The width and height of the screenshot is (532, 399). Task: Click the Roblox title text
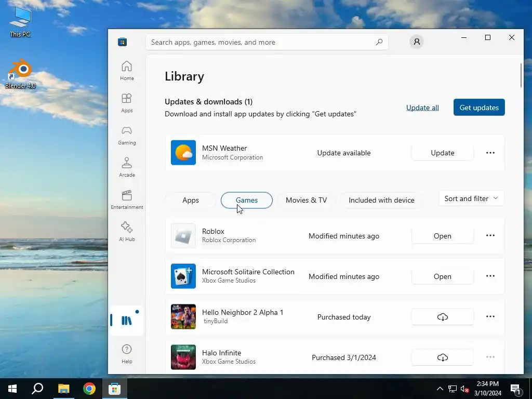[x=213, y=231]
